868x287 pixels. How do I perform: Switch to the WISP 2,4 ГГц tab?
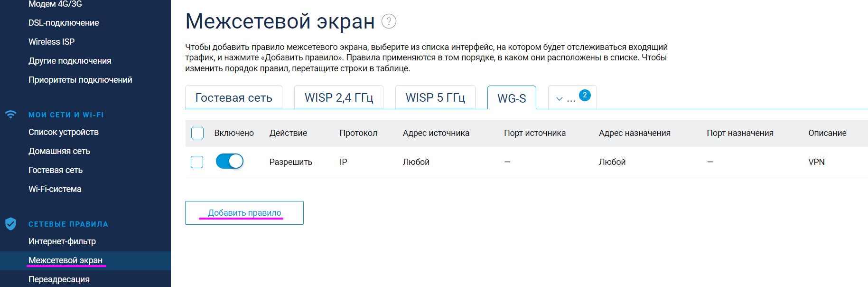click(339, 97)
